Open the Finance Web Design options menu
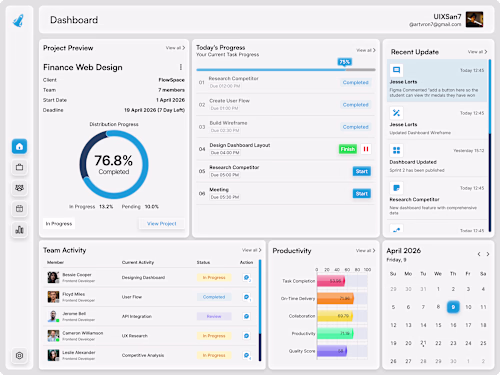This screenshot has width=500, height=375. tap(181, 67)
